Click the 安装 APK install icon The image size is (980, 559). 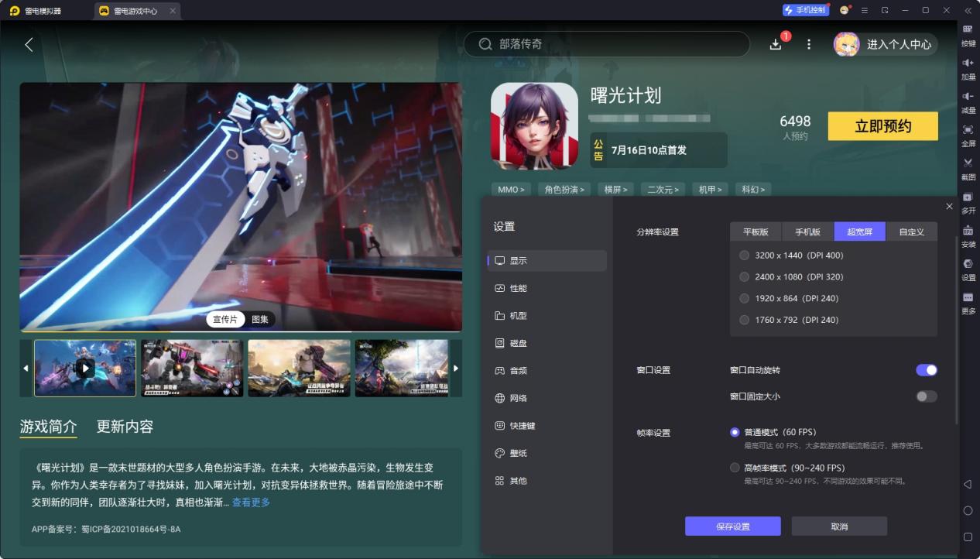pos(968,230)
